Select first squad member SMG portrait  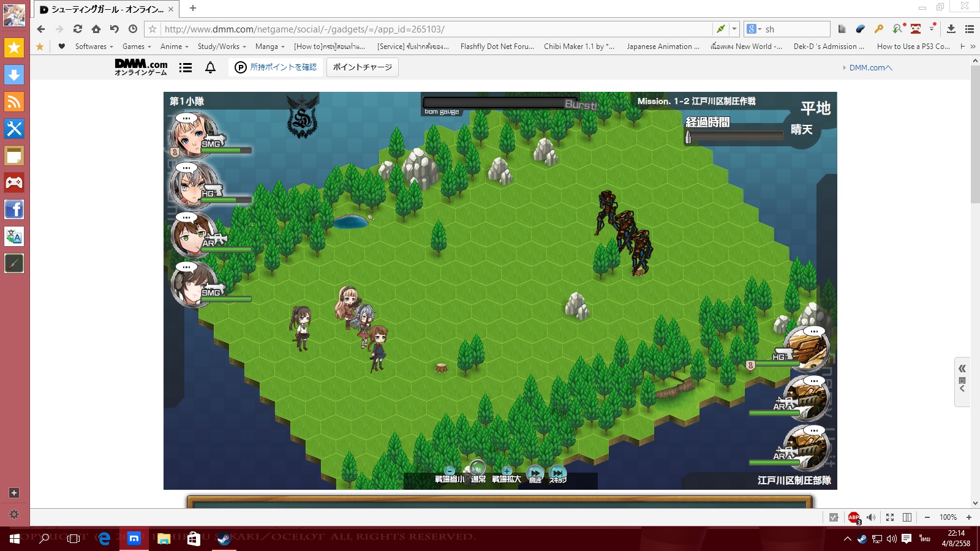[x=194, y=135]
